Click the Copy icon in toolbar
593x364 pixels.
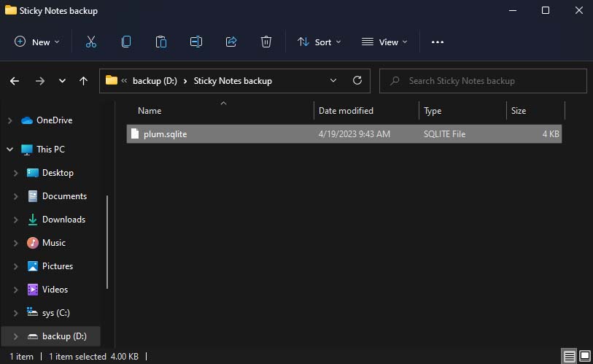[x=126, y=42]
